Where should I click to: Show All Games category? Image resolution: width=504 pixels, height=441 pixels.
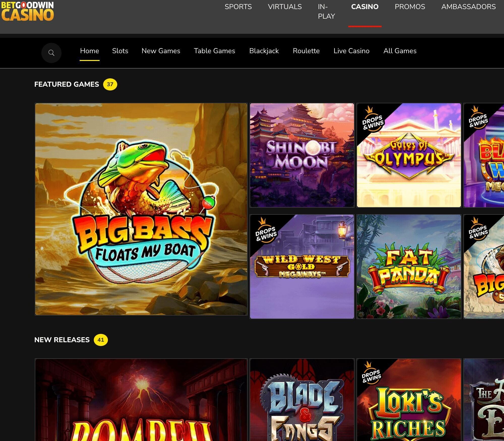click(x=400, y=51)
